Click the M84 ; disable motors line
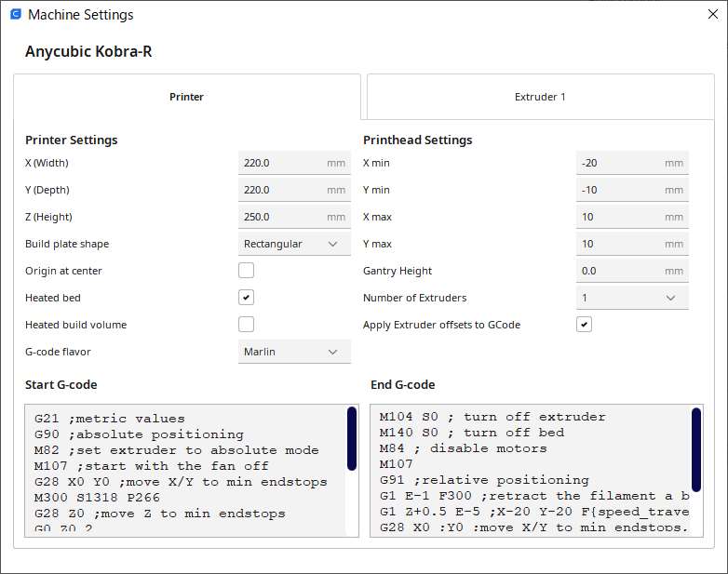728x574 pixels. tap(464, 448)
